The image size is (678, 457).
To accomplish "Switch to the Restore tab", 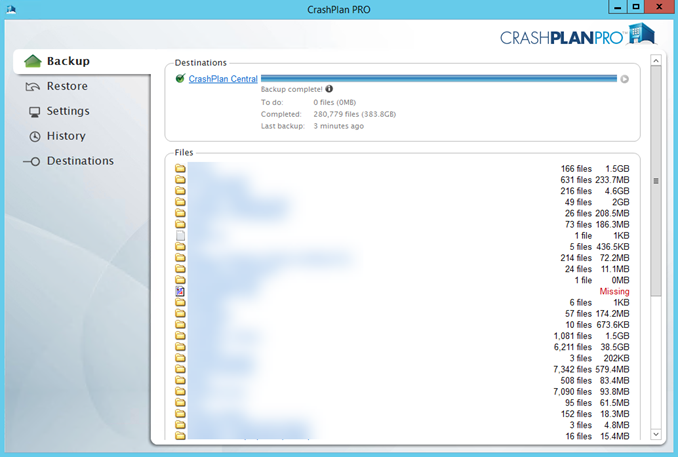I will click(67, 86).
